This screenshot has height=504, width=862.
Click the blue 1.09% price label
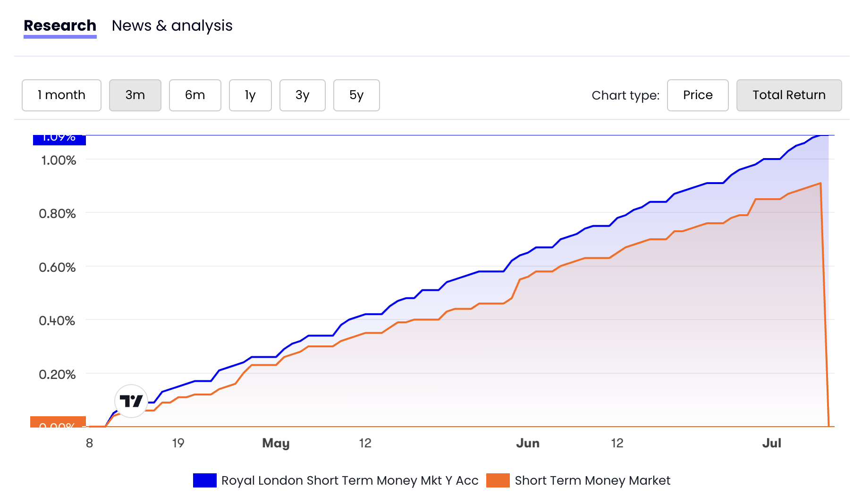pos(59,140)
